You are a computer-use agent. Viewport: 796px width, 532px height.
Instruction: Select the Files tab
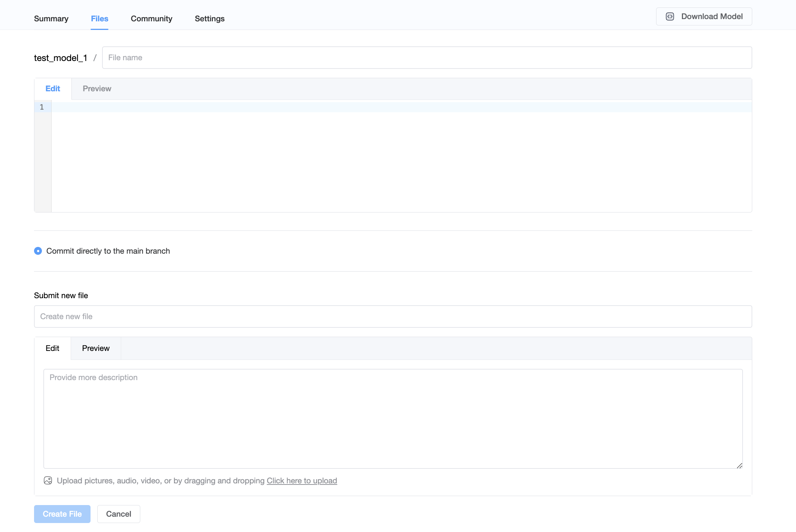coord(99,19)
